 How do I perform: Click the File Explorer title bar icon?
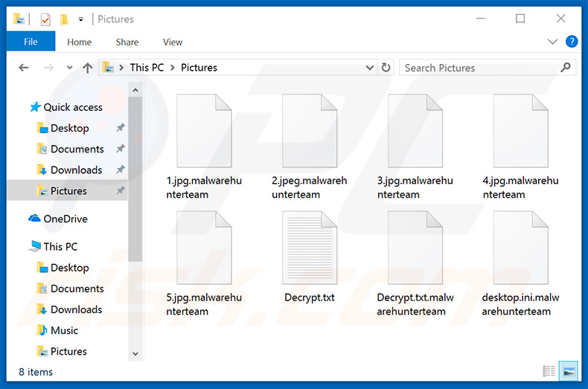pyautogui.click(x=19, y=19)
